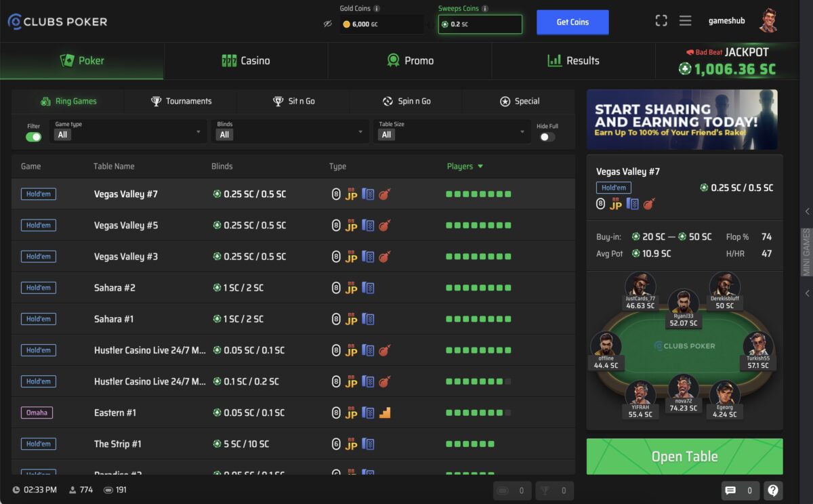Select the Vegas Valley #7 table row
Viewport: 813px width, 504px height.
pos(293,194)
